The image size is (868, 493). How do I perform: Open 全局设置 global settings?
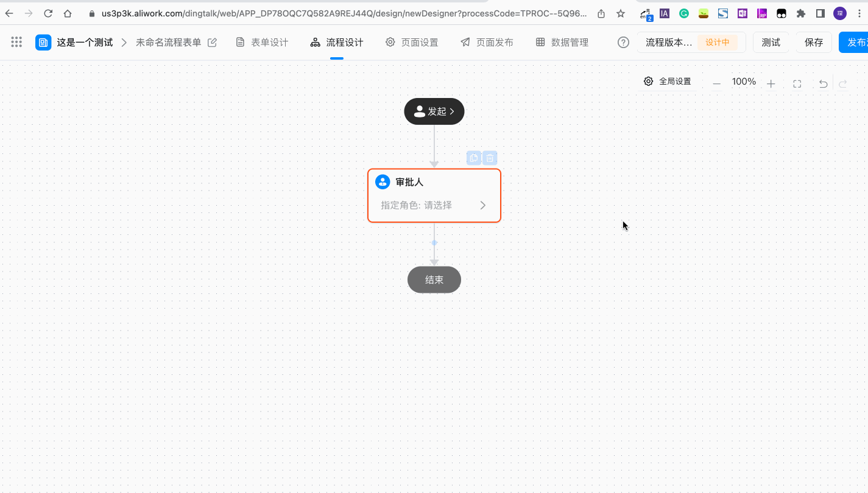tap(668, 82)
